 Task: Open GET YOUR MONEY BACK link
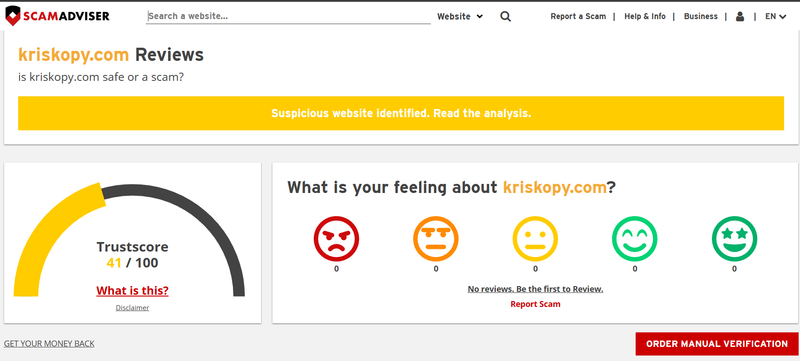click(49, 344)
